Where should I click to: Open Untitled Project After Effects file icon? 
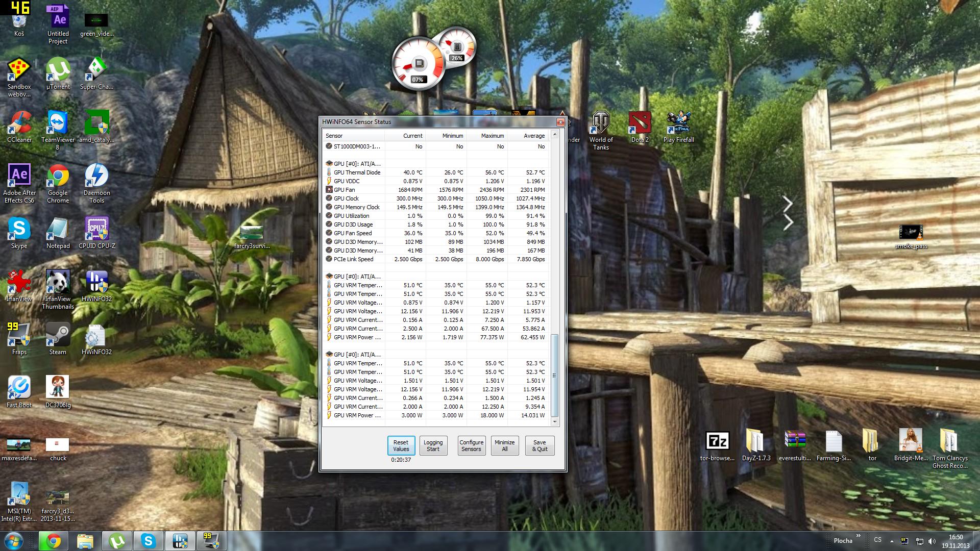click(58, 24)
